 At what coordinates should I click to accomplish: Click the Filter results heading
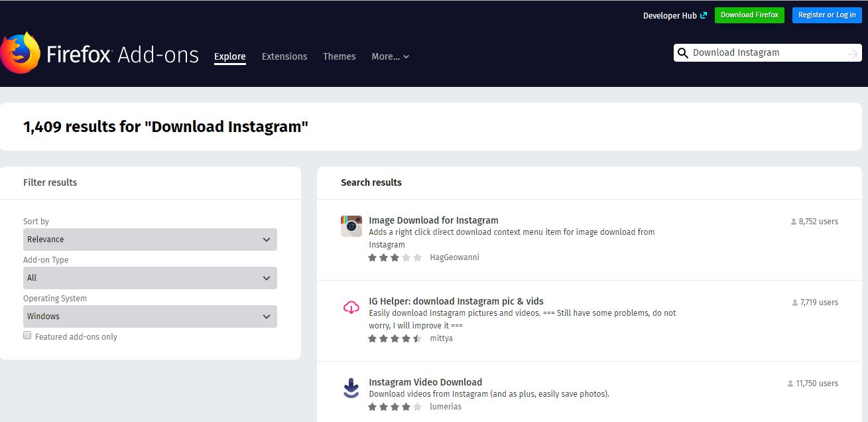tap(50, 182)
